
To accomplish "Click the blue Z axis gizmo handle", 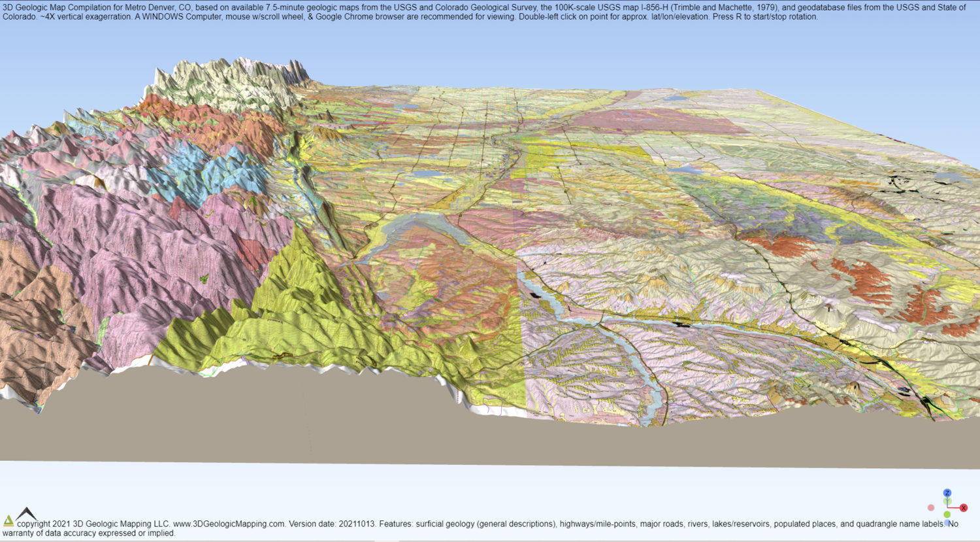I will (947, 493).
